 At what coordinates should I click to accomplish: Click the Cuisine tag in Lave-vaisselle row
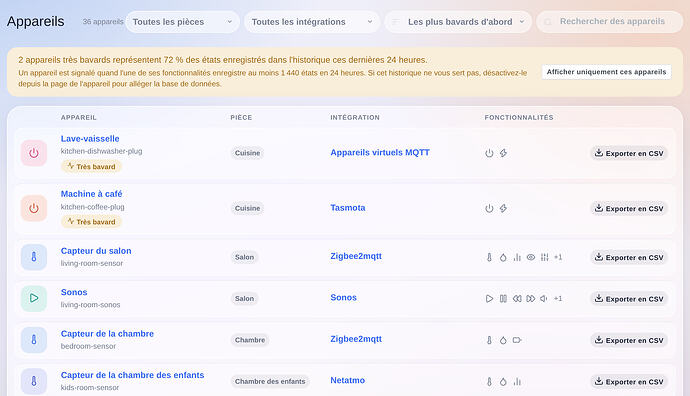pos(247,153)
